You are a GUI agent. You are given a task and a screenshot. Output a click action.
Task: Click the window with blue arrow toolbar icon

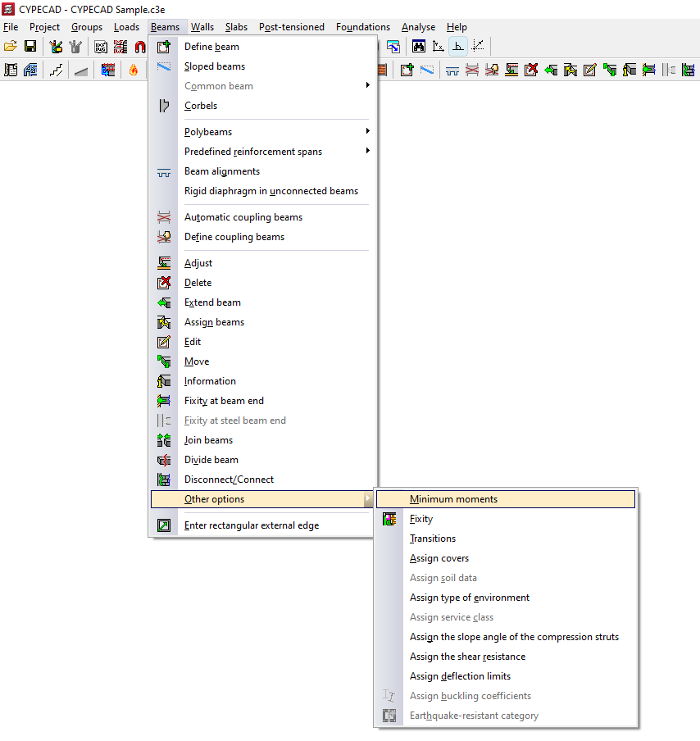pyautogui.click(x=393, y=46)
